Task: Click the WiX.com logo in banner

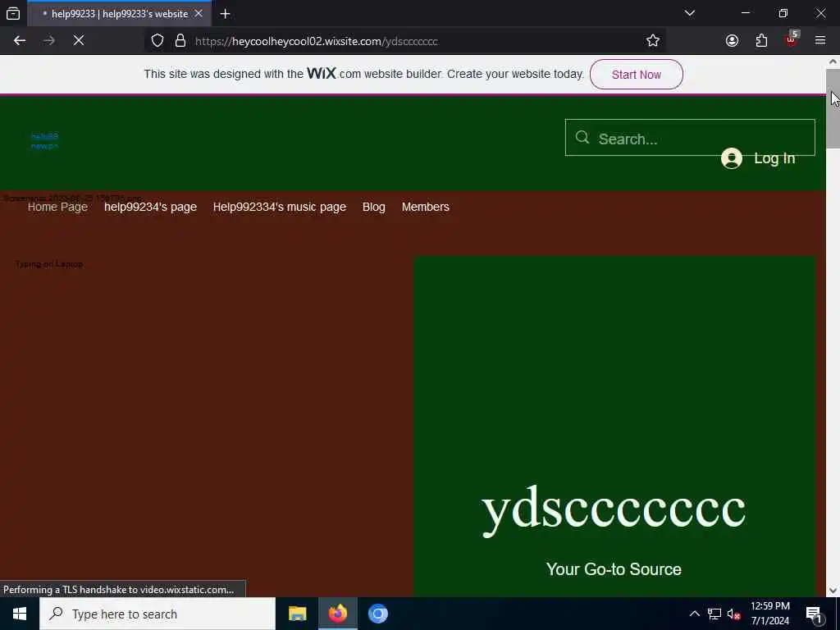Action: 334,73
